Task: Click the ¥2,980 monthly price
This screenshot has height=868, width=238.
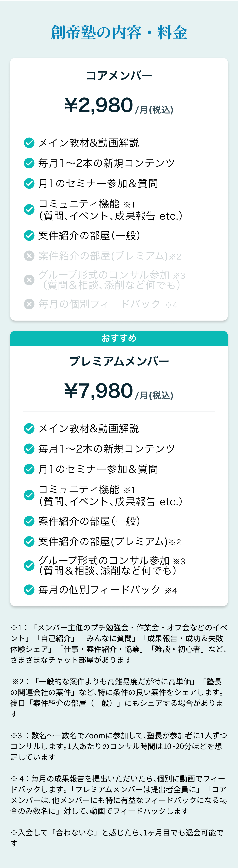Action: (x=99, y=105)
